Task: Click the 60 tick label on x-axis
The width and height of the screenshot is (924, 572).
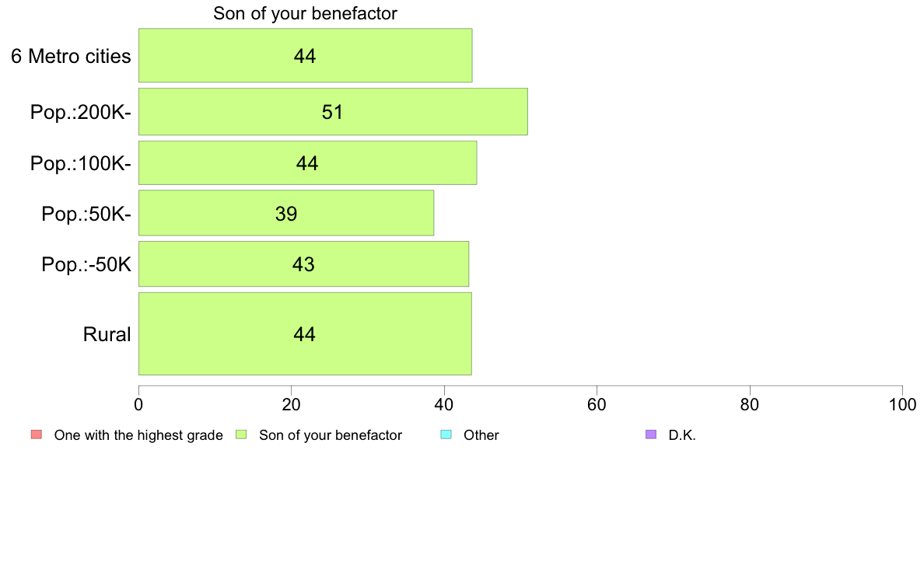Action: 597,404
